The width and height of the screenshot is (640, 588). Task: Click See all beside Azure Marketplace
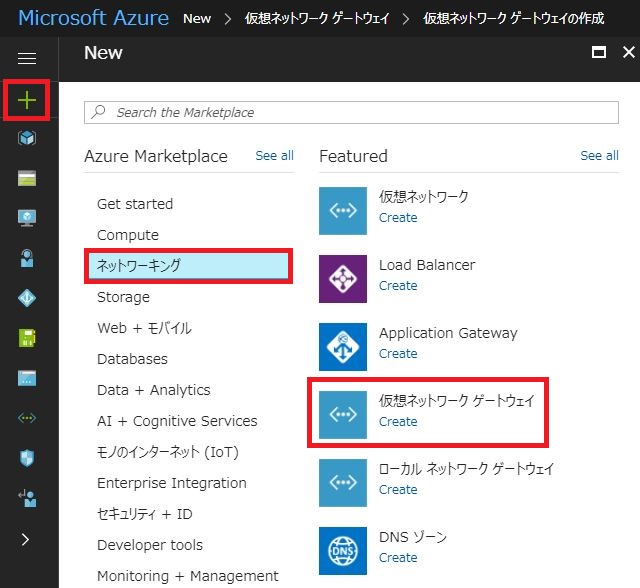[274, 155]
